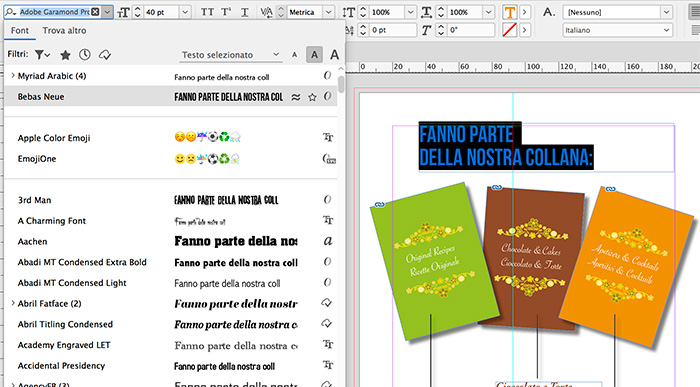Select the stroke None swatch
This screenshot has height=387, width=700.
510,30
